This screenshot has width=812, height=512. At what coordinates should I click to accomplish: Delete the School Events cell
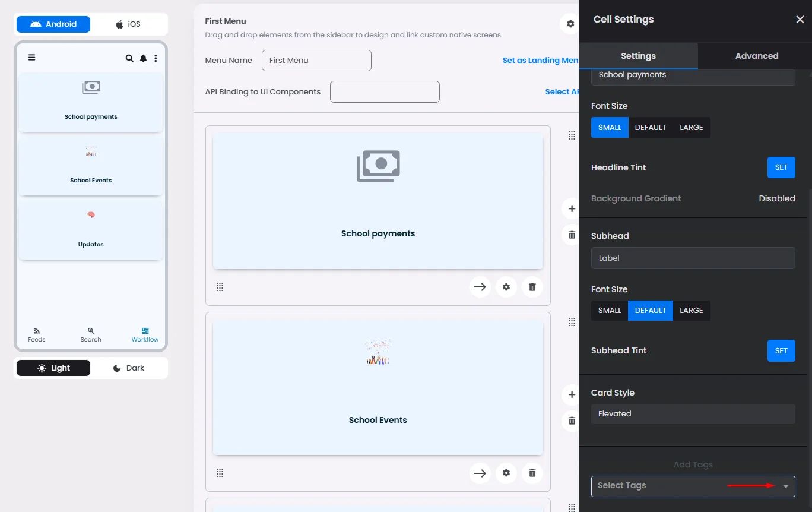[532, 473]
